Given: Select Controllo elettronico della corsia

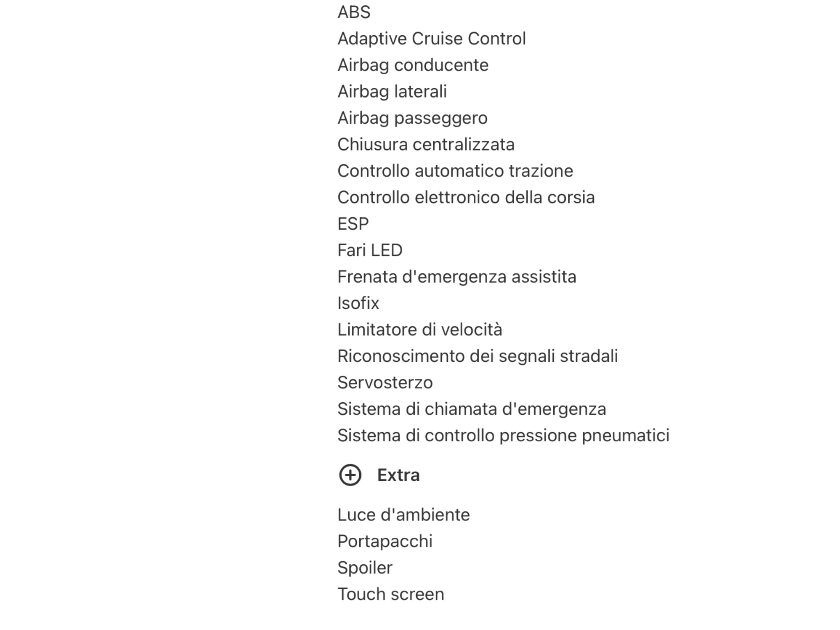Looking at the screenshot, I should 466,197.
